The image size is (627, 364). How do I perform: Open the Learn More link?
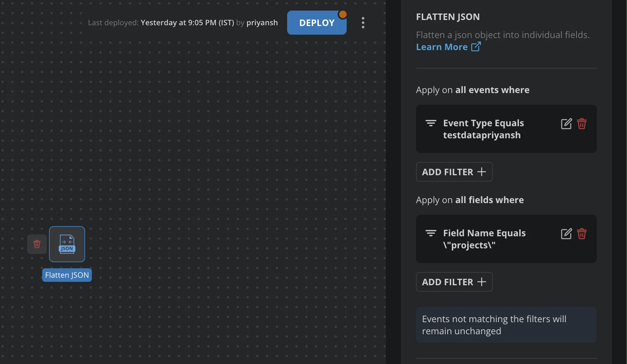pos(442,47)
